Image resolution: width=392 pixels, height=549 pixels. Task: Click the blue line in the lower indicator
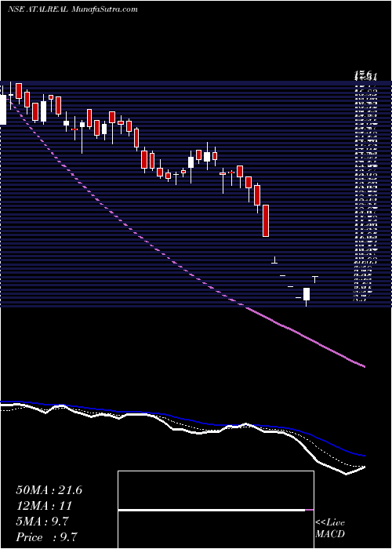pos(182,418)
